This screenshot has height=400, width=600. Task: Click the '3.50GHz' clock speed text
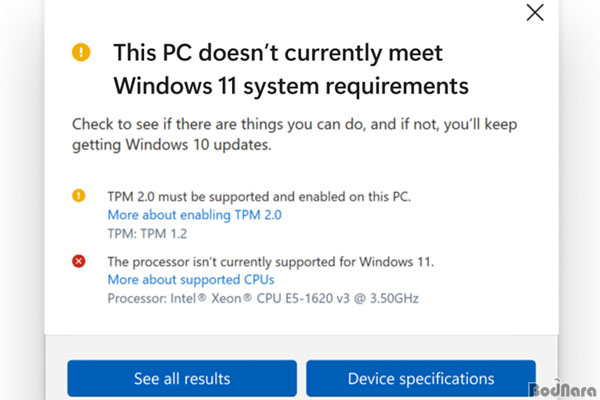[x=395, y=298]
